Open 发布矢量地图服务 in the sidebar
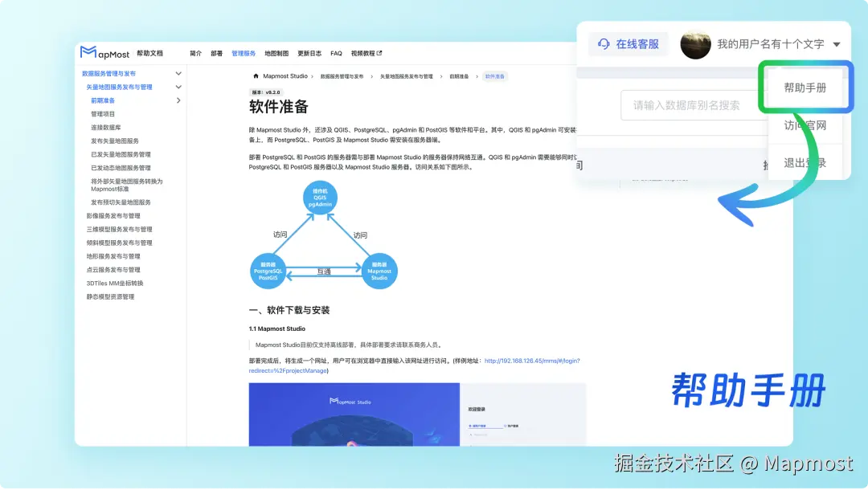 click(x=115, y=141)
